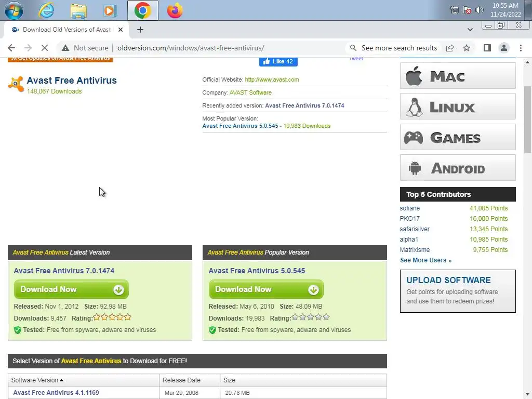Screen dimensions: 532x399
Task: Open official website avast.com link
Action: click(272, 79)
